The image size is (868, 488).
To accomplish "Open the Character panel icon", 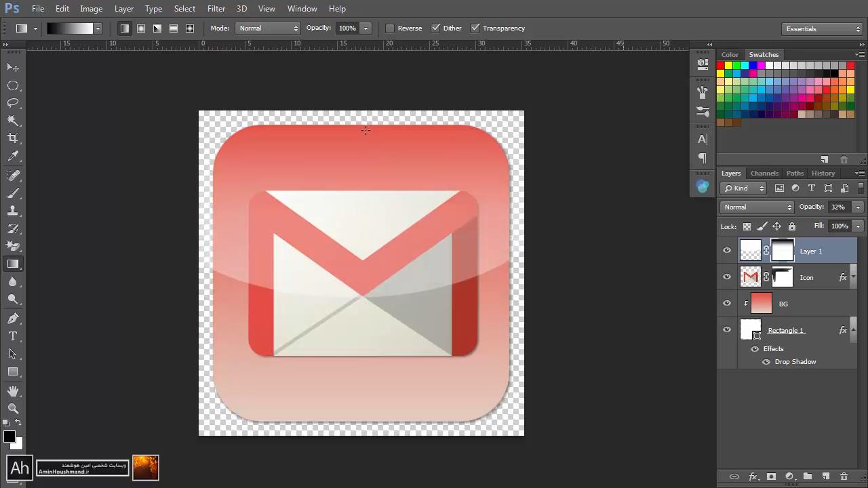I will click(703, 139).
